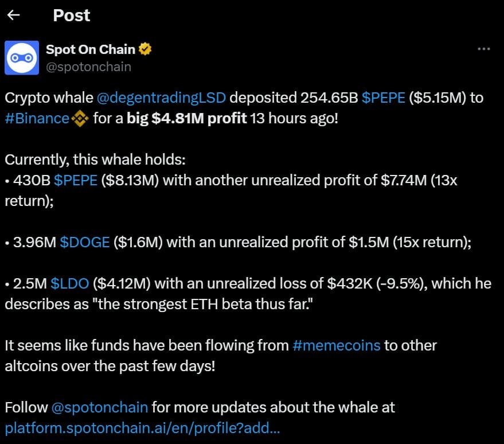Open the three-dot more options menu

tap(483, 49)
